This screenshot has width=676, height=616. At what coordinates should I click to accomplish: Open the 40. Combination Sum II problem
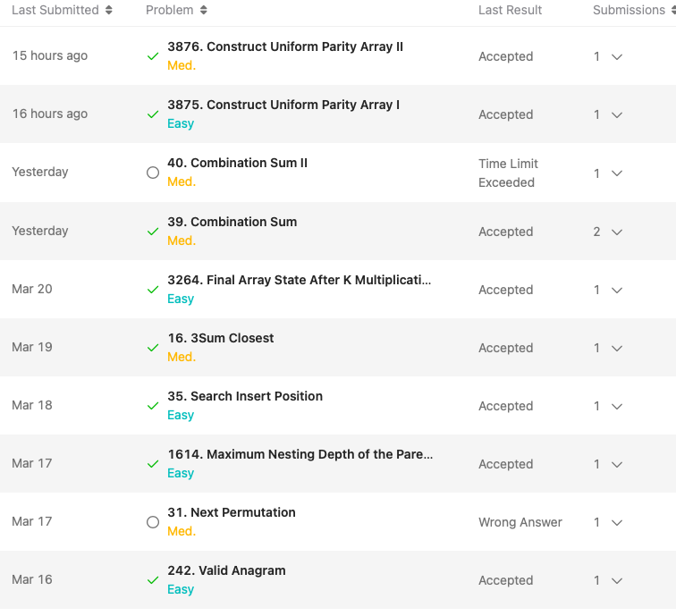[237, 163]
